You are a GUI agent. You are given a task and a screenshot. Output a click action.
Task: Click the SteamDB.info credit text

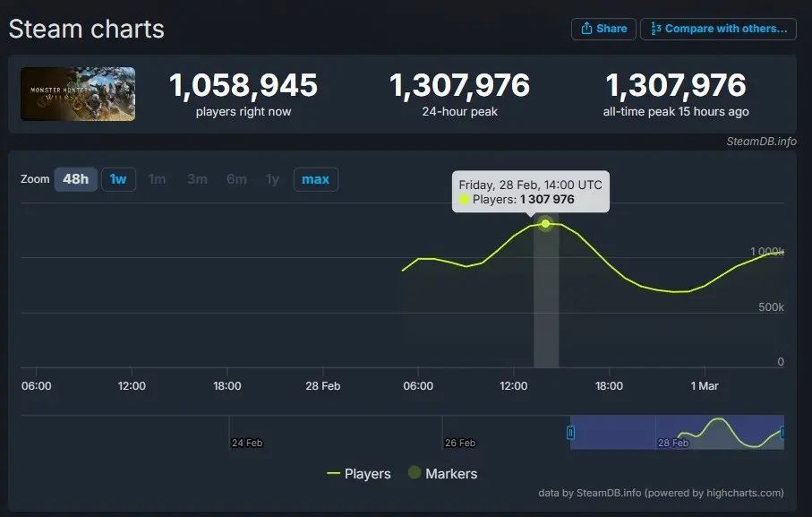point(761,142)
